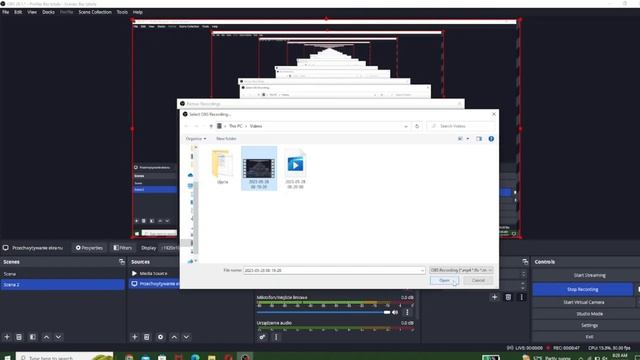Screen dimensions: 640x360
Task: Click the File name input field
Action: pos(334,270)
